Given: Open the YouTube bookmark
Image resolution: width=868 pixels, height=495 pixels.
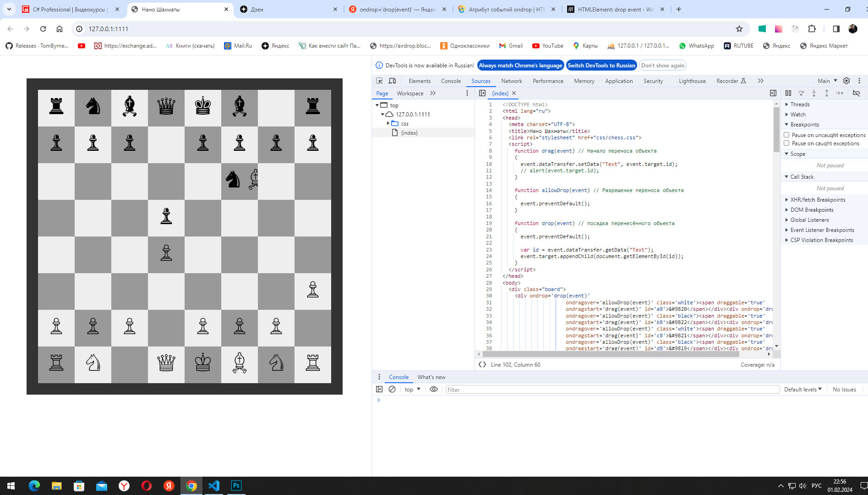Looking at the screenshot, I should (x=548, y=45).
